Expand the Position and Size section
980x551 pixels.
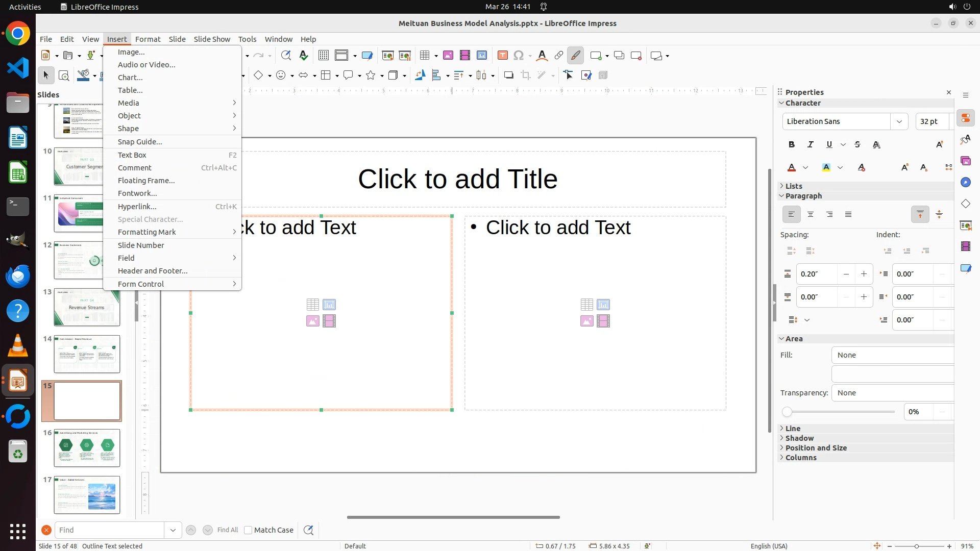pyautogui.click(x=816, y=448)
